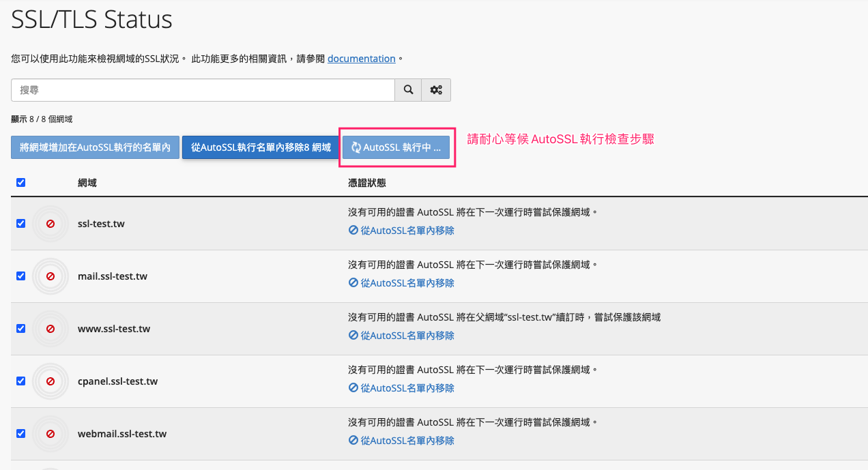This screenshot has height=470, width=868.
Task: Click 從AutoSSL名單內移除 for mail.ssl-test.tw
Action: tap(401, 283)
